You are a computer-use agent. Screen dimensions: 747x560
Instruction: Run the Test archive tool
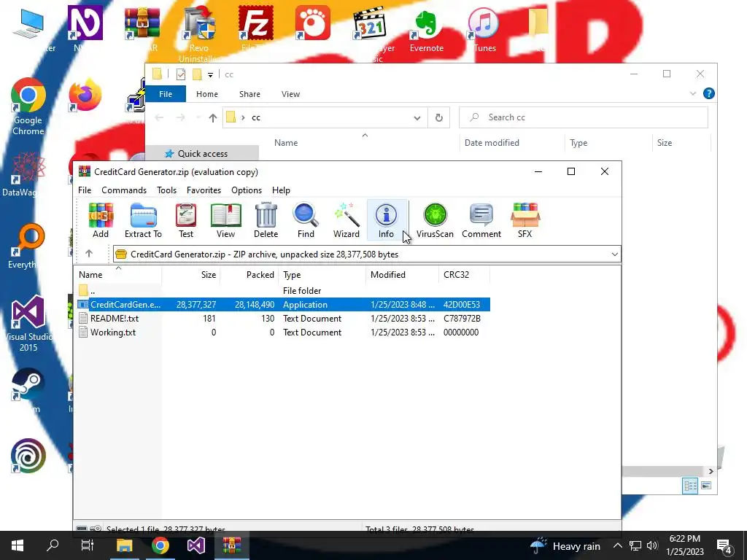point(186,220)
